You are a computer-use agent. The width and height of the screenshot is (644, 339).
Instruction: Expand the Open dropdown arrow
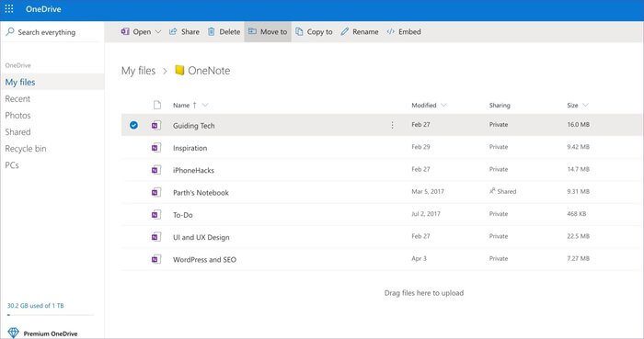[x=158, y=31]
